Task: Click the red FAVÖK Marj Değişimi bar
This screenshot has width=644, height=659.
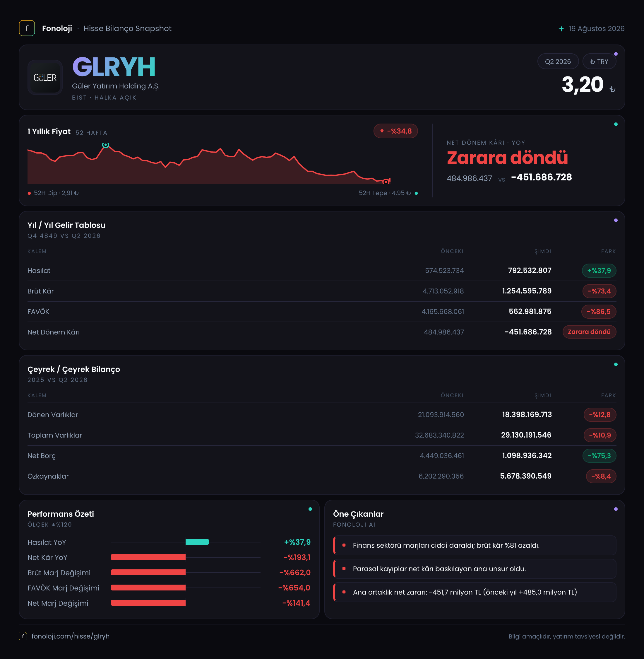Action: pyautogui.click(x=148, y=588)
